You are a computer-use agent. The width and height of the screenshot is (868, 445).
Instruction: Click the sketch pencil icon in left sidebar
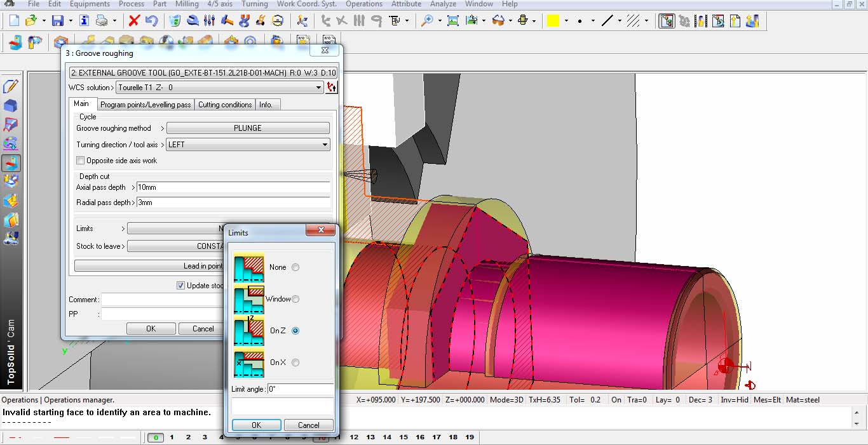pyautogui.click(x=11, y=86)
